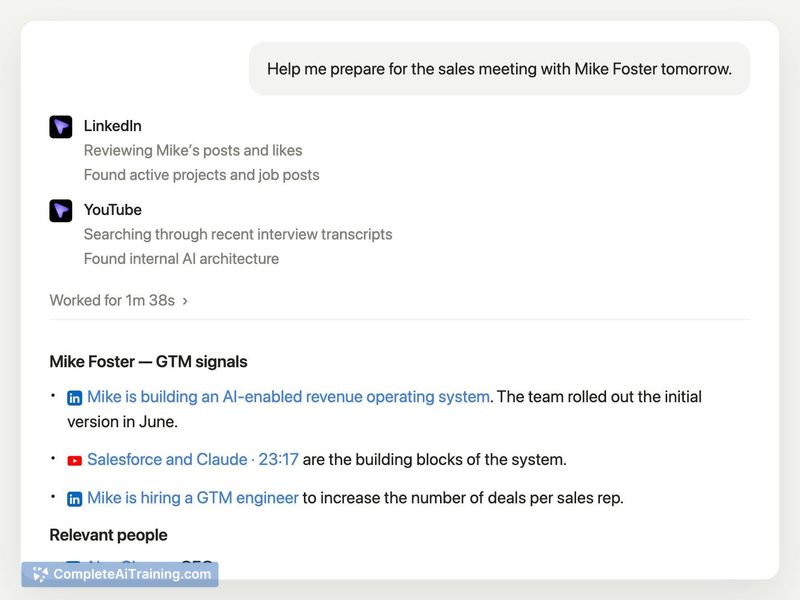
Task: Click the 'YouTube' step heading
Action: pyautogui.click(x=113, y=210)
